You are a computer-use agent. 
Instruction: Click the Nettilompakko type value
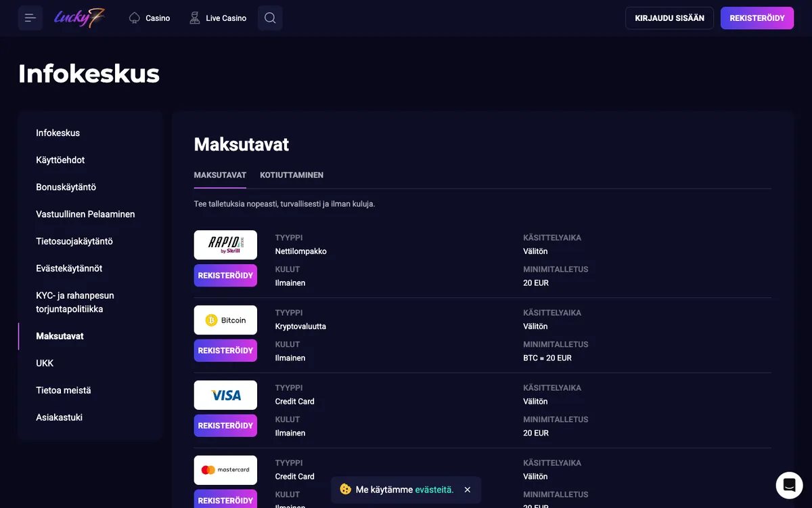(301, 251)
